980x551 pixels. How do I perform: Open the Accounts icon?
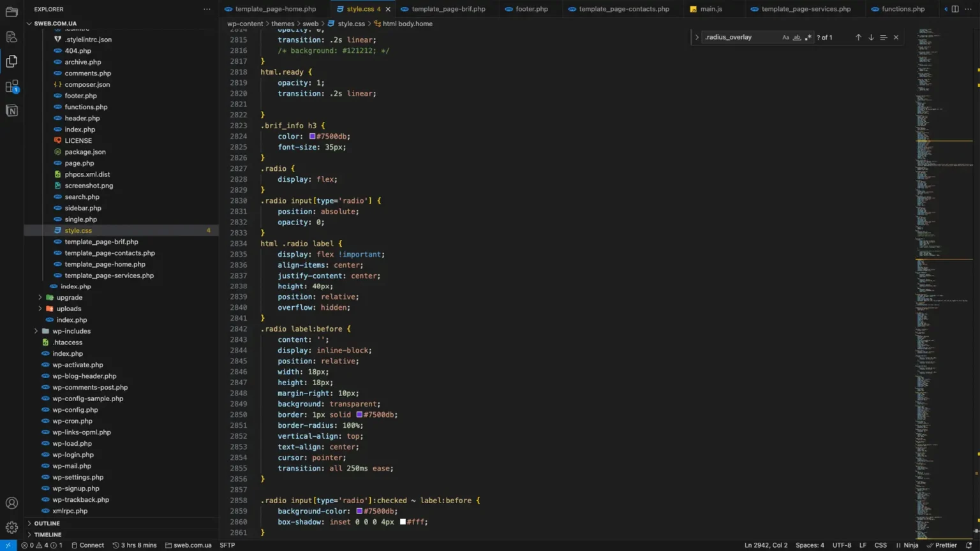(11, 503)
